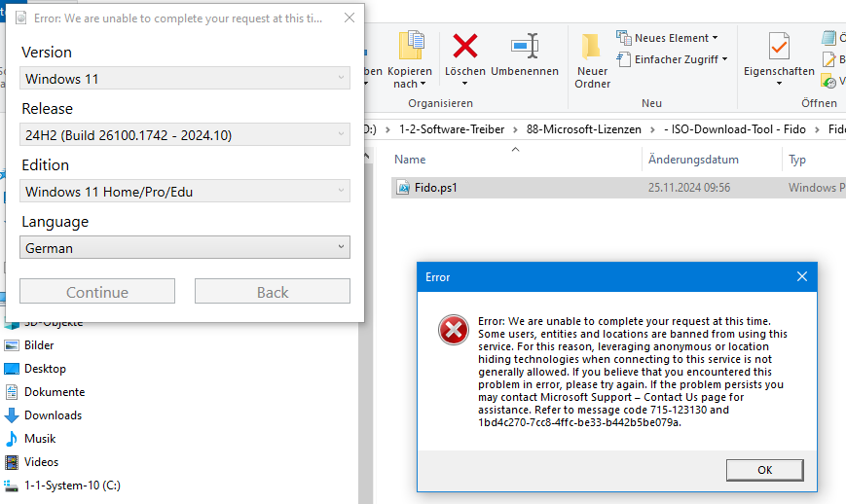The image size is (846, 504).
Task: Navigate to 1-2-Software-Treiber in address bar
Action: point(452,129)
